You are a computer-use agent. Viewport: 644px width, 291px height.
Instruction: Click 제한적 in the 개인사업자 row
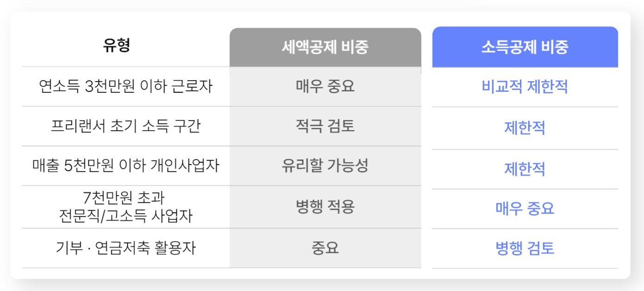(525, 169)
